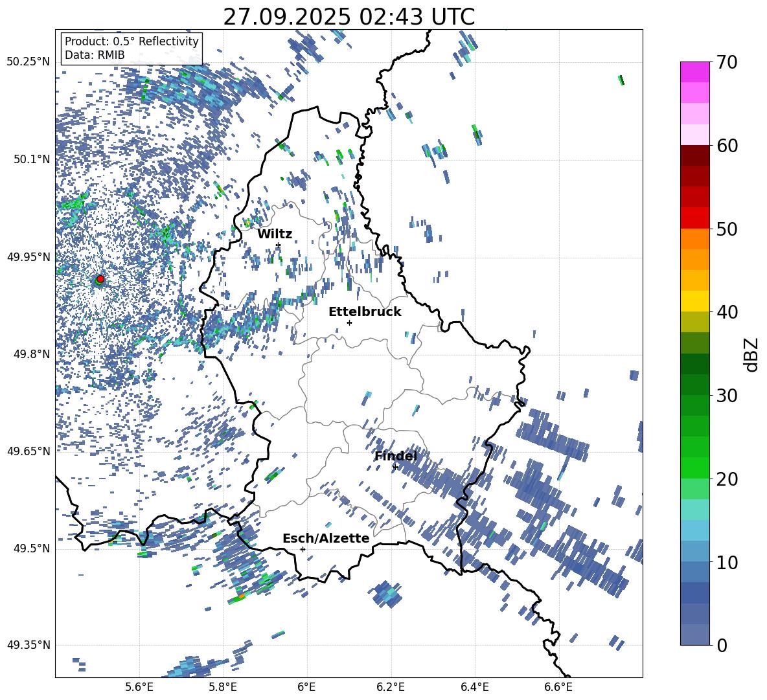
Task: Click the 50.1°N latitude label
Action: 31,159
